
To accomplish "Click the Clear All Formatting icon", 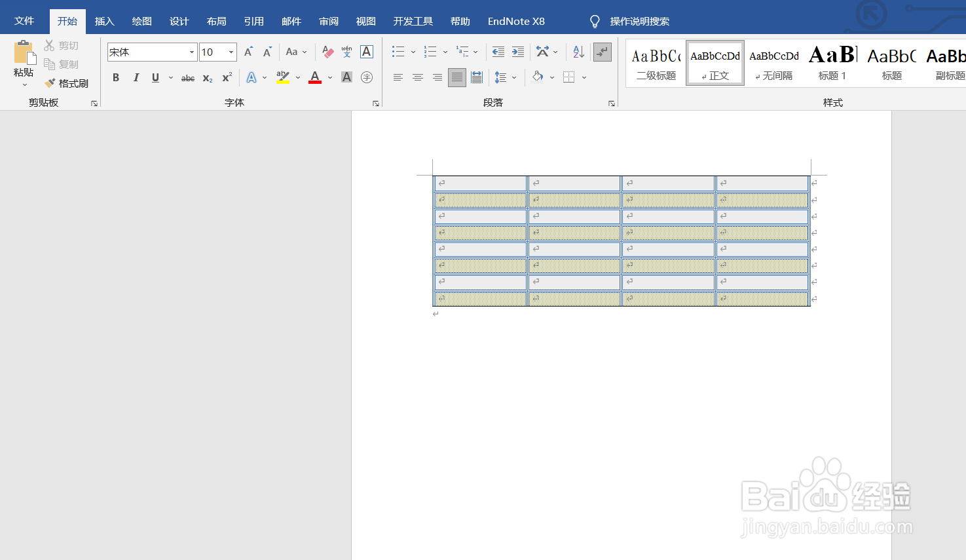I will [327, 51].
